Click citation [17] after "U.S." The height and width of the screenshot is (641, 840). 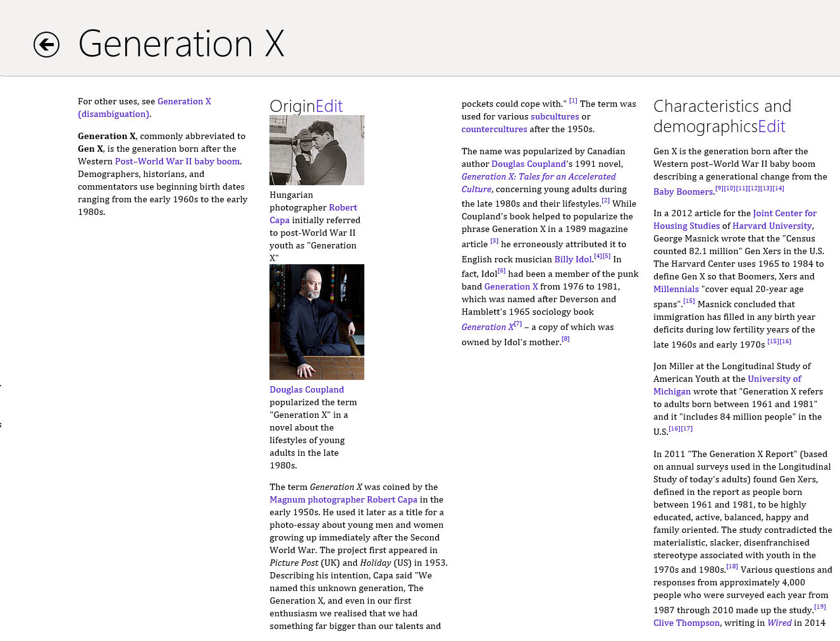pyautogui.click(x=687, y=429)
